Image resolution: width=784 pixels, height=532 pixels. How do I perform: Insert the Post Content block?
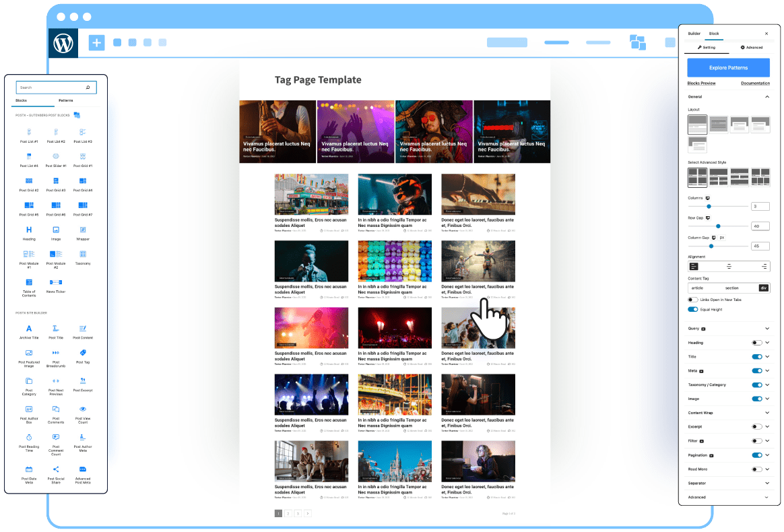pyautogui.click(x=83, y=332)
